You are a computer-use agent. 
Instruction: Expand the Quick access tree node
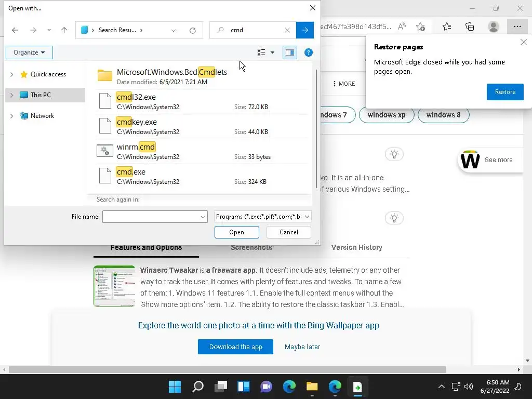pyautogui.click(x=12, y=74)
